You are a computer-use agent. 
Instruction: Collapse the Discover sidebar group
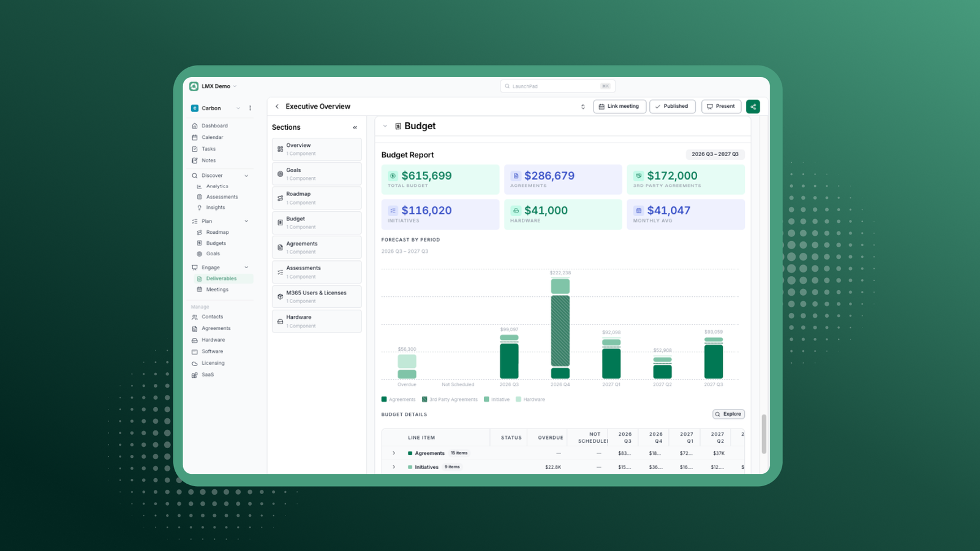tap(246, 176)
